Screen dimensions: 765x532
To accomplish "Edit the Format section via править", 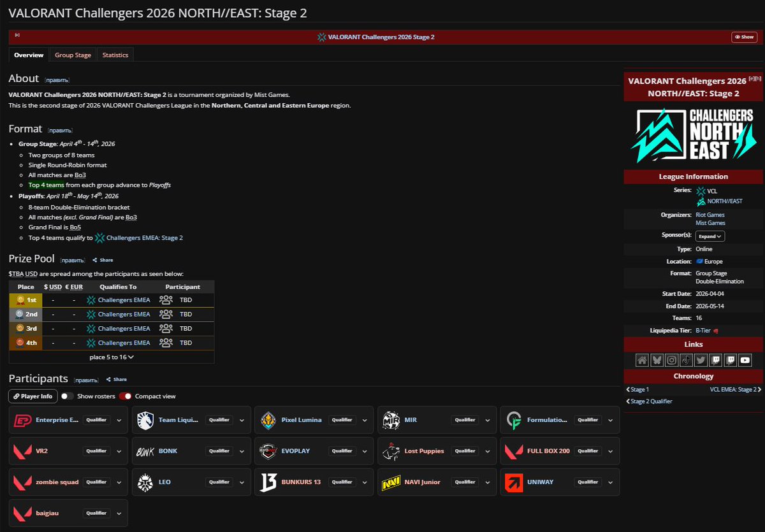I will 60,130.
